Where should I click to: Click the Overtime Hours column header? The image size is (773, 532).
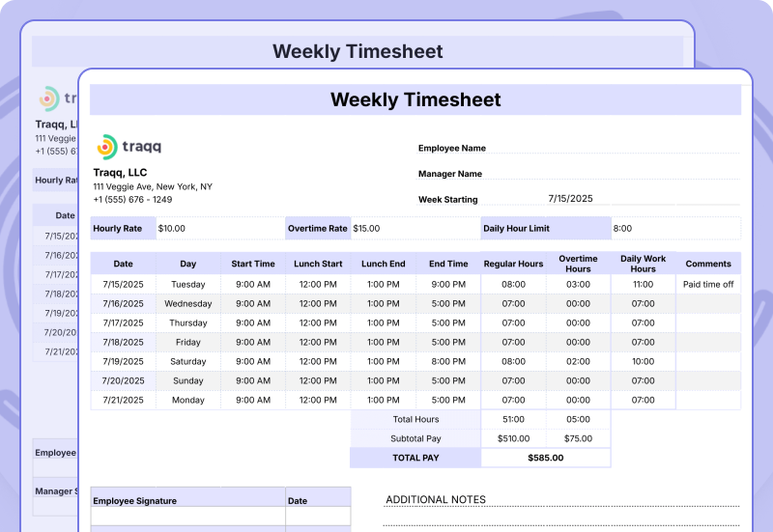pyautogui.click(x=578, y=264)
